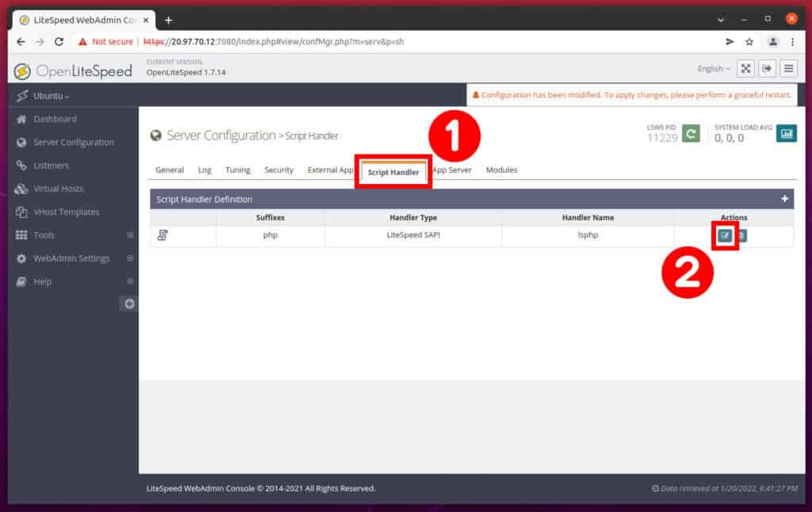Open a new browser tab
The height and width of the screenshot is (512, 812).
(x=168, y=20)
